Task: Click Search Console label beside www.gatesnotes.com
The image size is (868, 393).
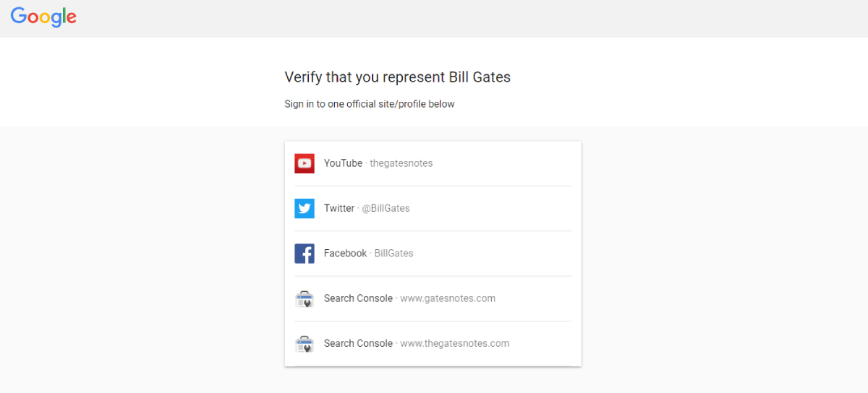Action: click(x=358, y=298)
